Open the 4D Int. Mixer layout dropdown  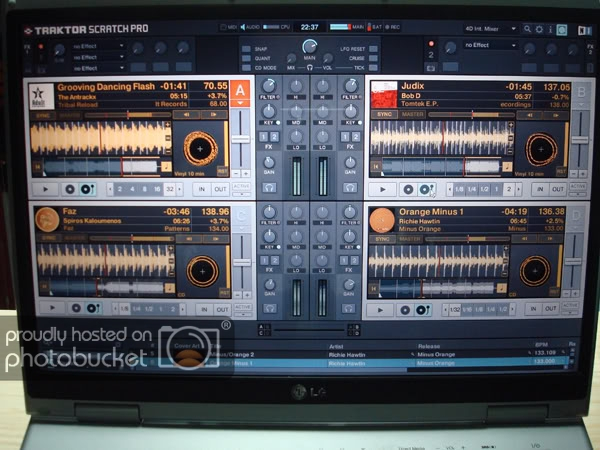click(490, 29)
